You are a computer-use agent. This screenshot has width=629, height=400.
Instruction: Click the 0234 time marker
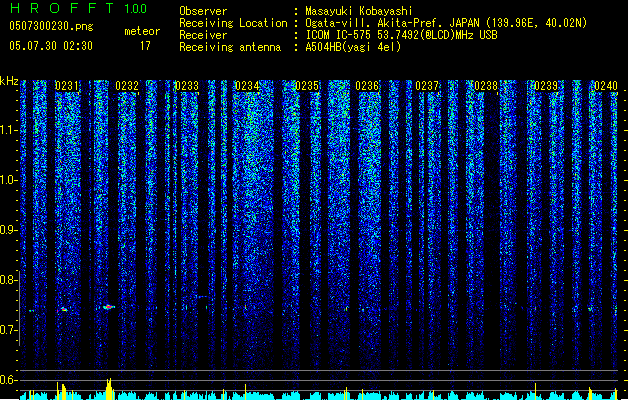click(247, 86)
